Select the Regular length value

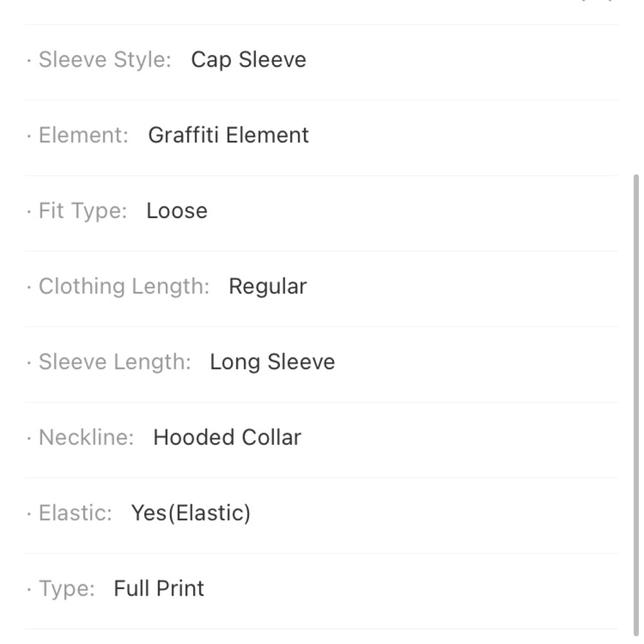(268, 287)
